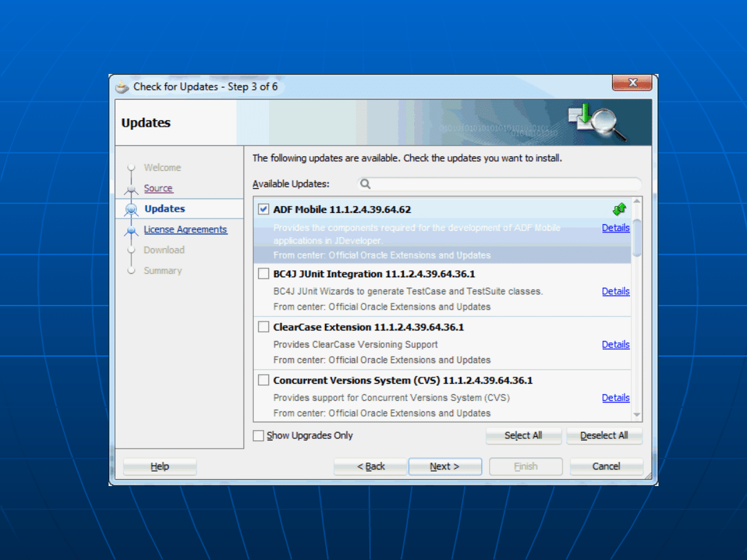Screen dimensions: 747x560
Task: Click the Back button
Action: (371, 466)
